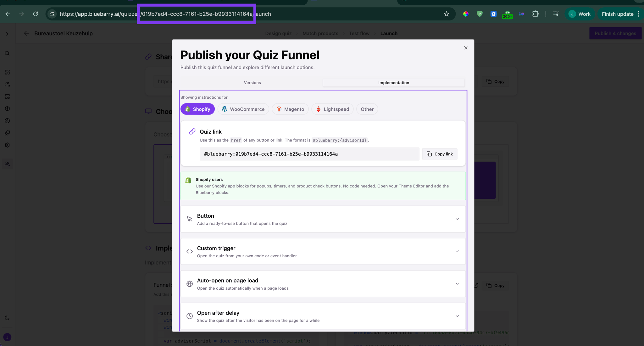Select the WooCommerce platform option
The height and width of the screenshot is (346, 644).
click(x=243, y=109)
